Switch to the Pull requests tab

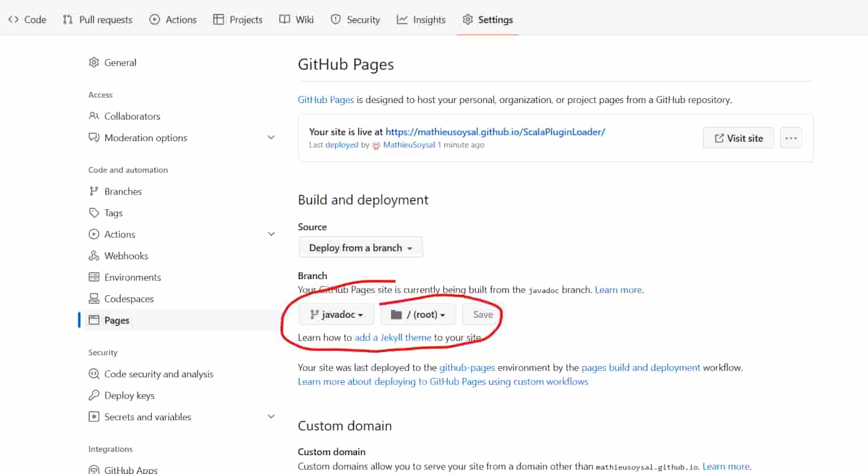(x=98, y=20)
